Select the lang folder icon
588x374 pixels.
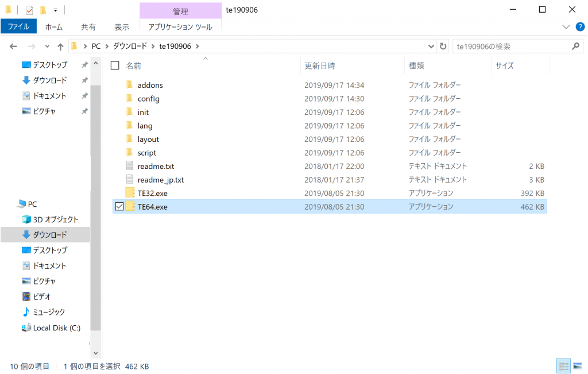(129, 125)
